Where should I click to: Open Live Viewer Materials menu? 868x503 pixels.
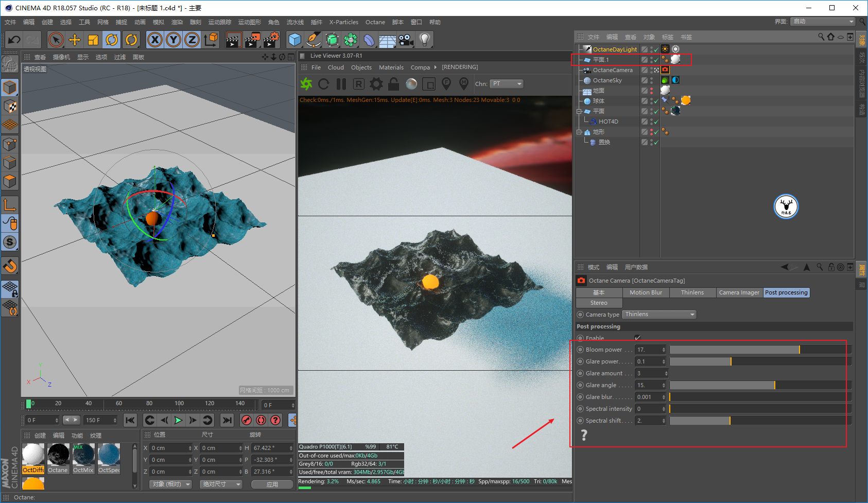tap(391, 67)
